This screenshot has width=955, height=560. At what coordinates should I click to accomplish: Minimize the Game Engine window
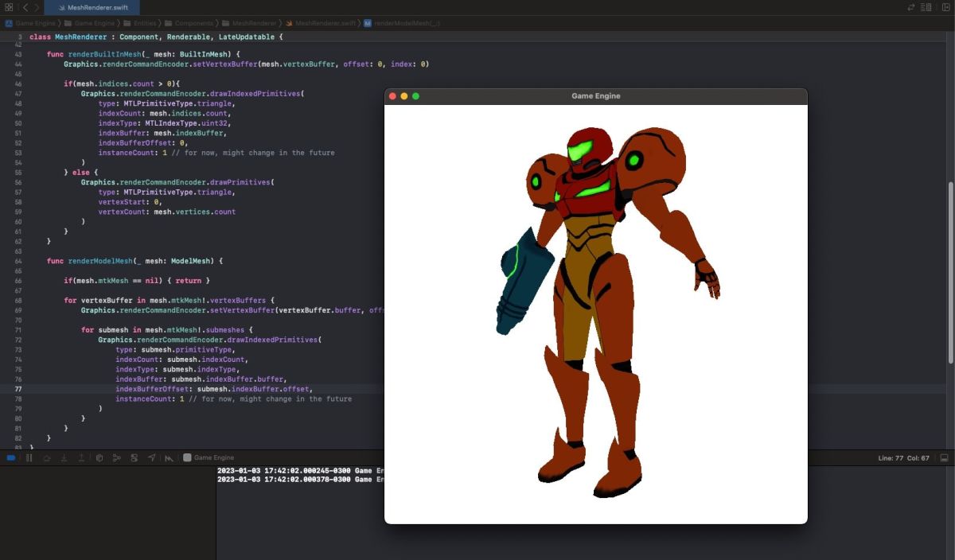pos(403,96)
